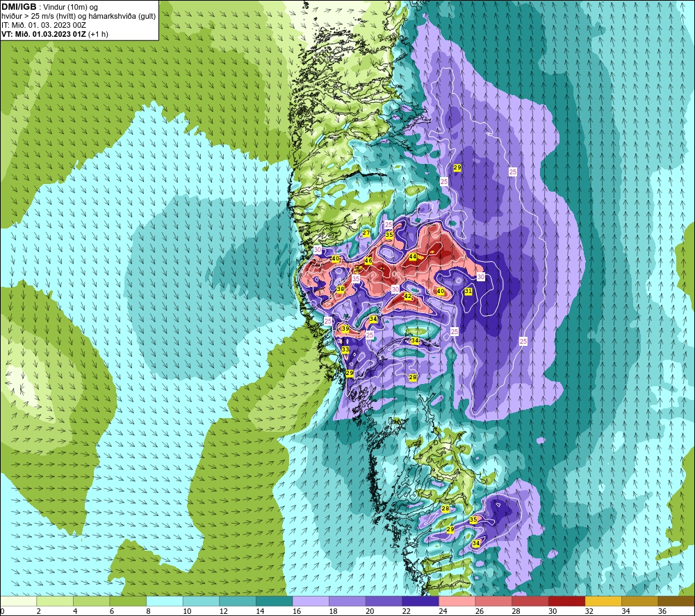Click the legend scale value 8
The width and height of the screenshot is (695, 616).
pos(148,611)
